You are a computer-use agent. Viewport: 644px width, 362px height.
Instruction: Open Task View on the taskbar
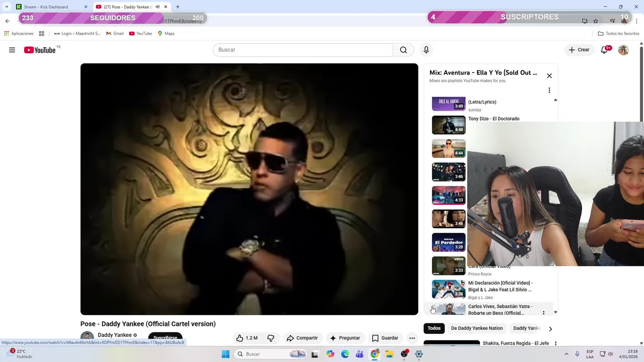[x=315, y=354]
